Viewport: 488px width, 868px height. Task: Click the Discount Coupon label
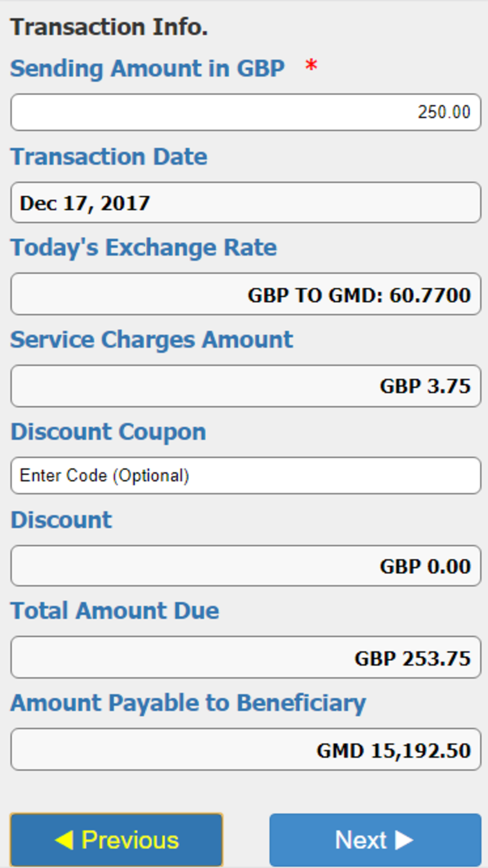point(108,432)
